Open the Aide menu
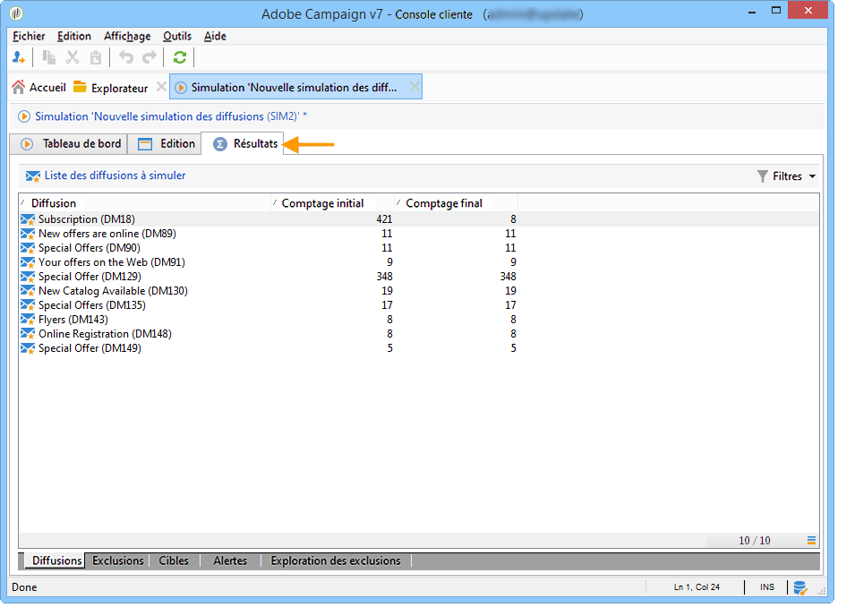846x616 pixels. [215, 36]
